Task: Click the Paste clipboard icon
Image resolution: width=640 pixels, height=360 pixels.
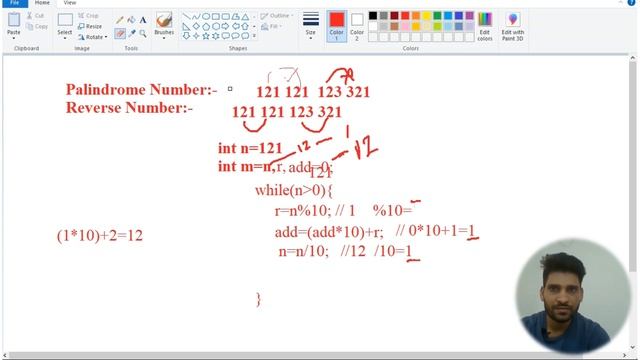Action: tap(14, 20)
